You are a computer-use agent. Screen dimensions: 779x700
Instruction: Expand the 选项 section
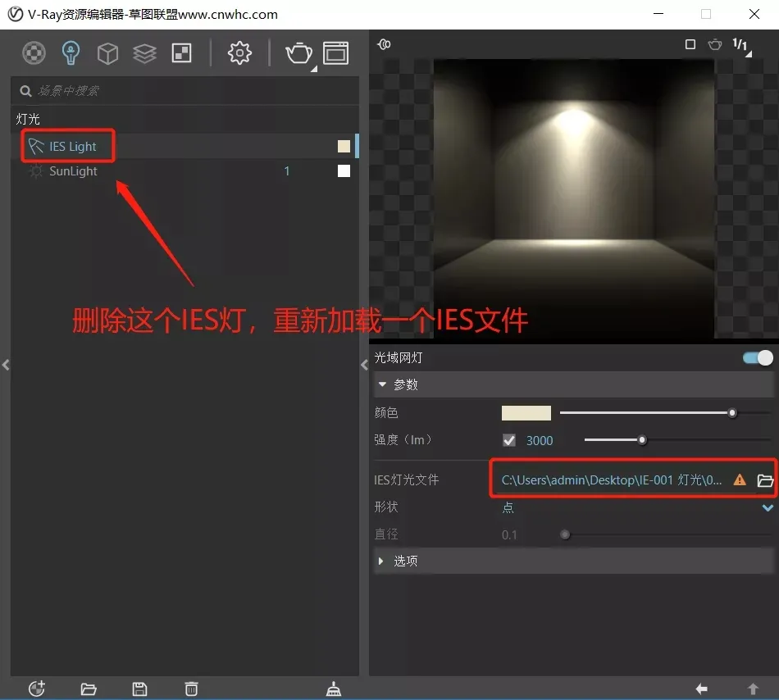[x=381, y=561]
